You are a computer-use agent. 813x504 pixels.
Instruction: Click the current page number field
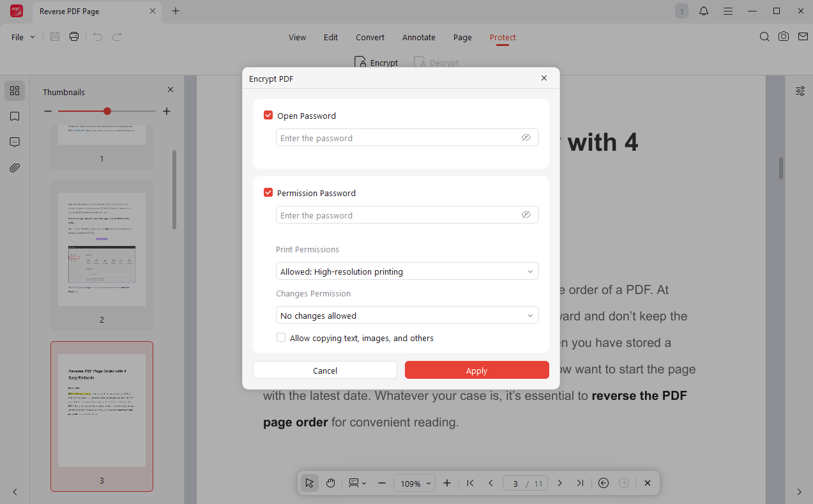point(515,484)
